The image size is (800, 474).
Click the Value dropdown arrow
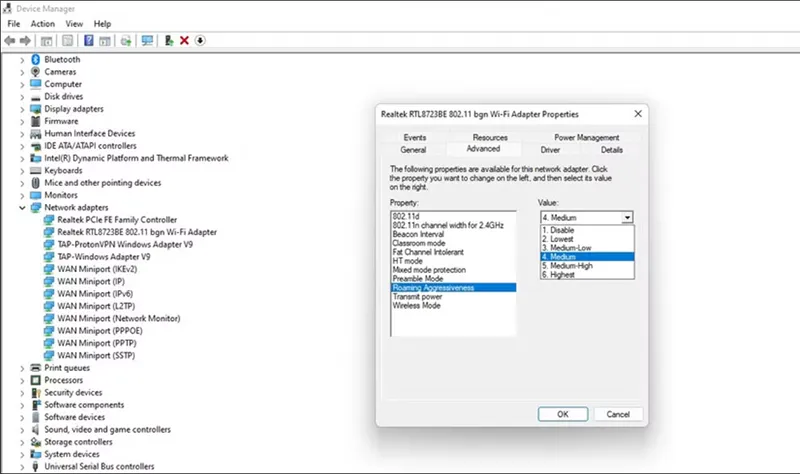point(626,216)
